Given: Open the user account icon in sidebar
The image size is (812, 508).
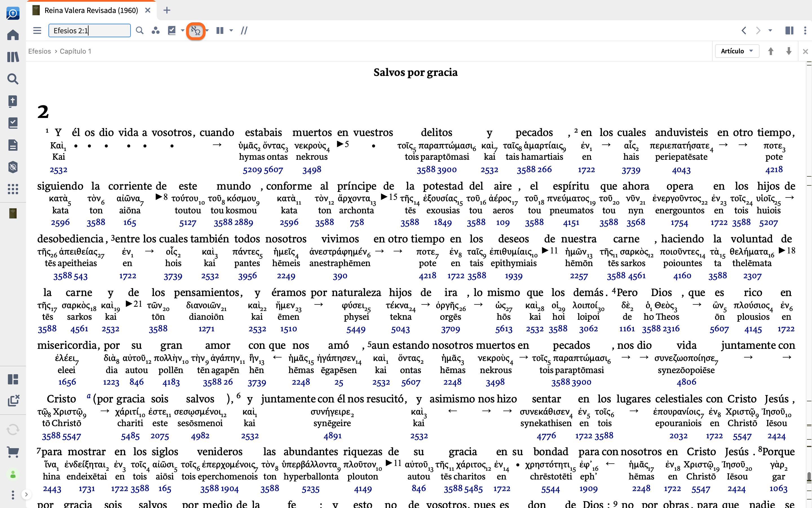Looking at the screenshot, I should click(x=13, y=474).
